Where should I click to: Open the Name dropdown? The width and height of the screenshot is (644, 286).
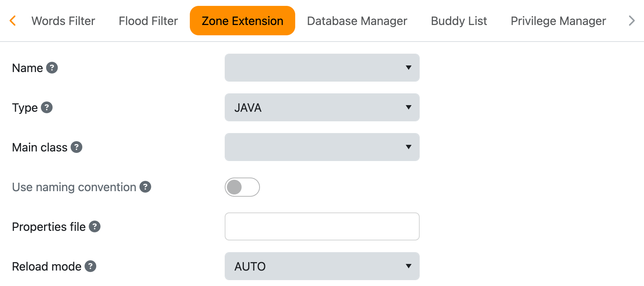click(322, 68)
